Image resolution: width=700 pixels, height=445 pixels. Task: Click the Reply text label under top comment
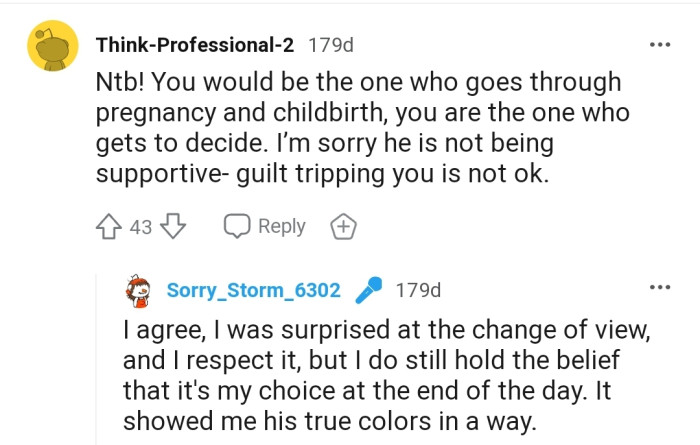tap(281, 227)
